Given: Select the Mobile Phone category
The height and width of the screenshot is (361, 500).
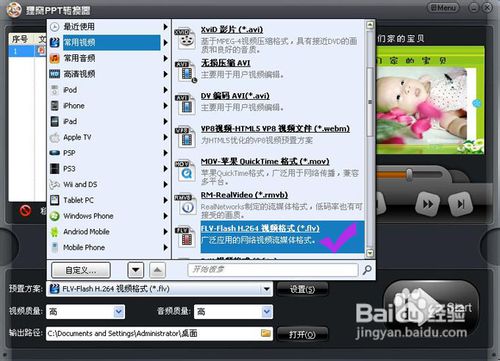Looking at the screenshot, I should [x=109, y=247].
